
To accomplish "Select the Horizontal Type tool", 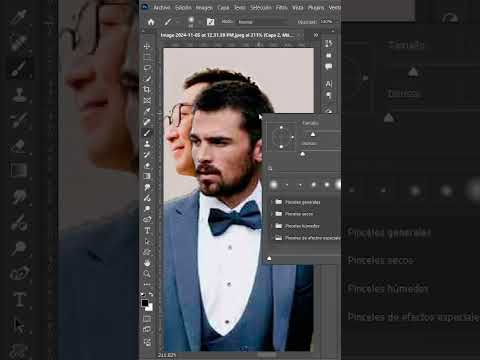I will tap(147, 230).
